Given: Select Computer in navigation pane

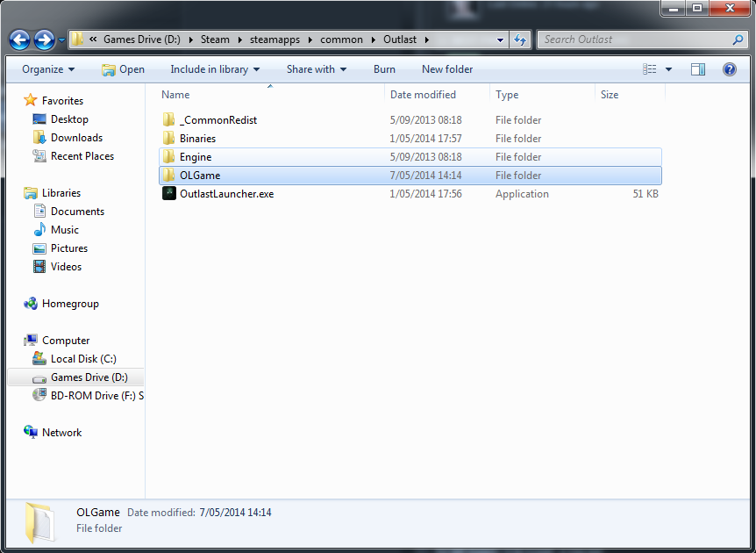Looking at the screenshot, I should pos(66,341).
